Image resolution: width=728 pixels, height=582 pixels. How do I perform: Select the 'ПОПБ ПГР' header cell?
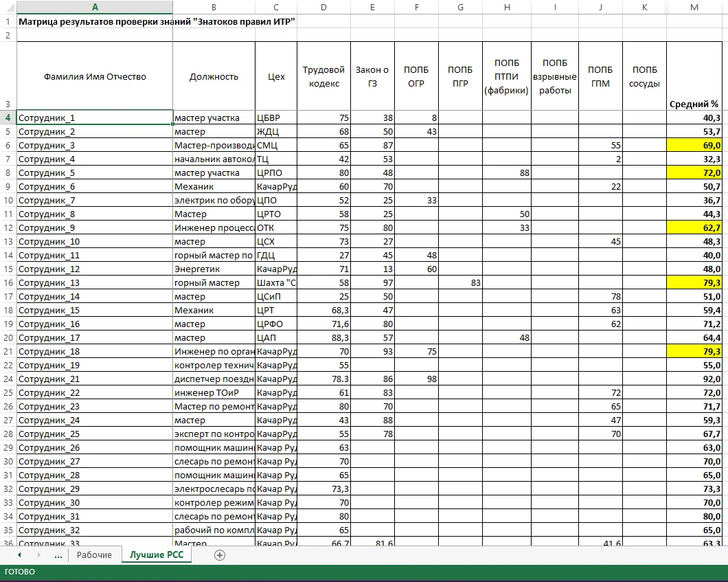point(460,76)
